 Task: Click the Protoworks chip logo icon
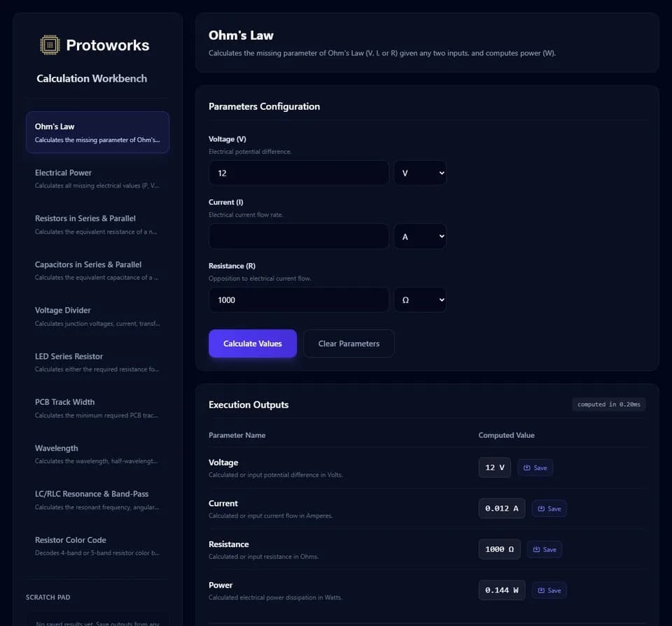(50, 45)
